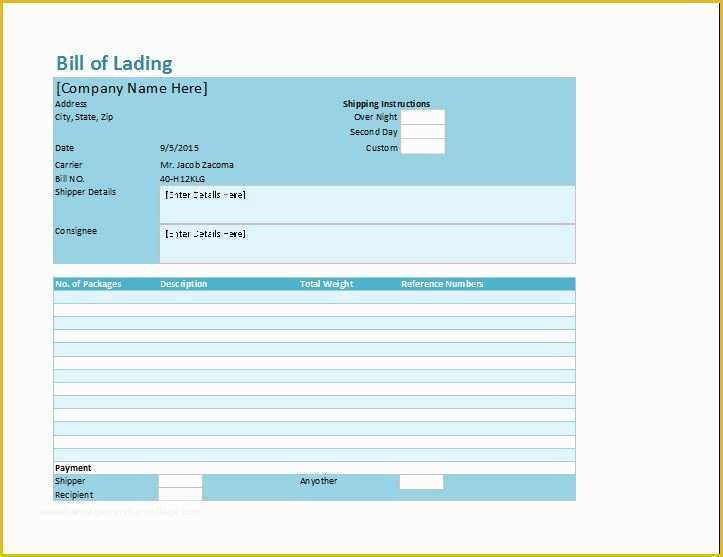Image resolution: width=723 pixels, height=557 pixels.
Task: Select the date value 9/5/2015
Action: (179, 148)
